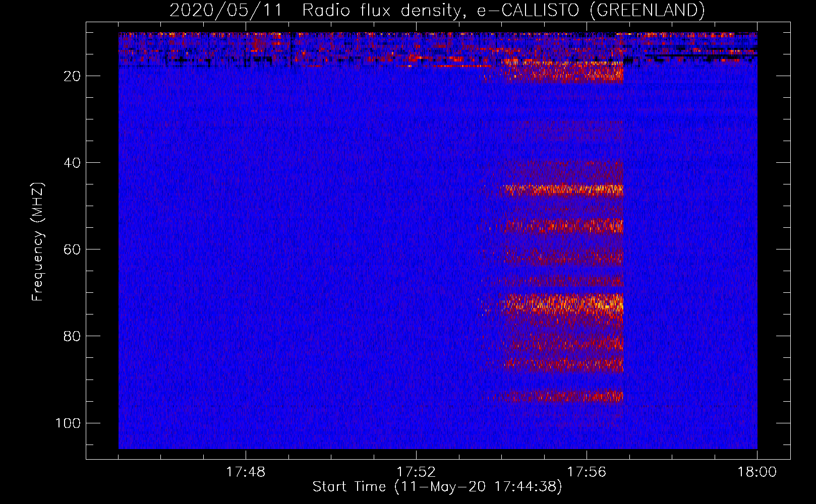Viewport: 816px width, 504px height.
Task: Click the 17:56 time tick label
Action: click(x=587, y=472)
